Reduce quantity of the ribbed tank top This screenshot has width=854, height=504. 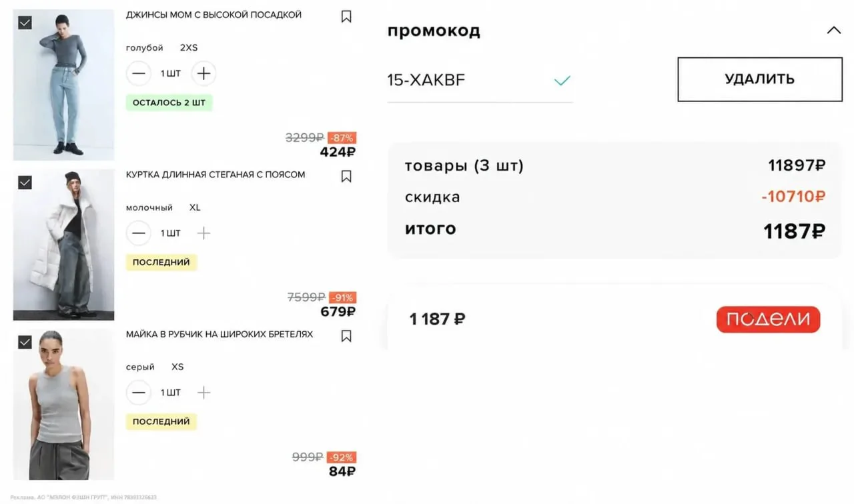(139, 393)
